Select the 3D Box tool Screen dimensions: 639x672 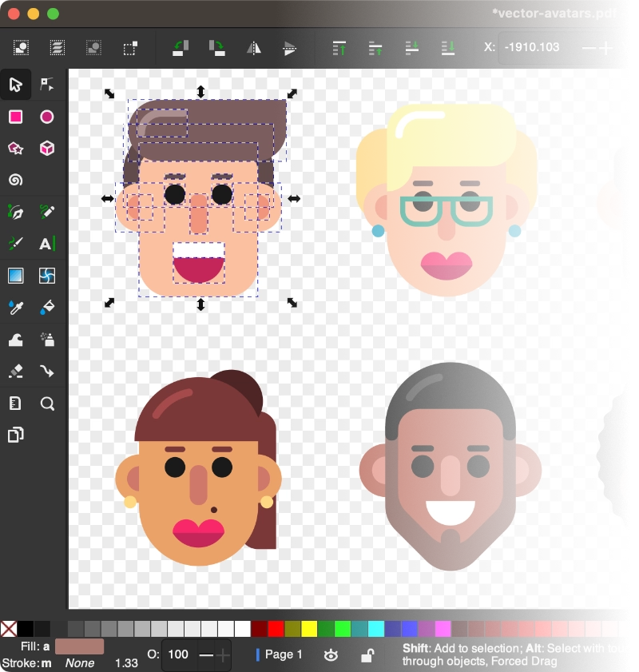click(x=47, y=149)
